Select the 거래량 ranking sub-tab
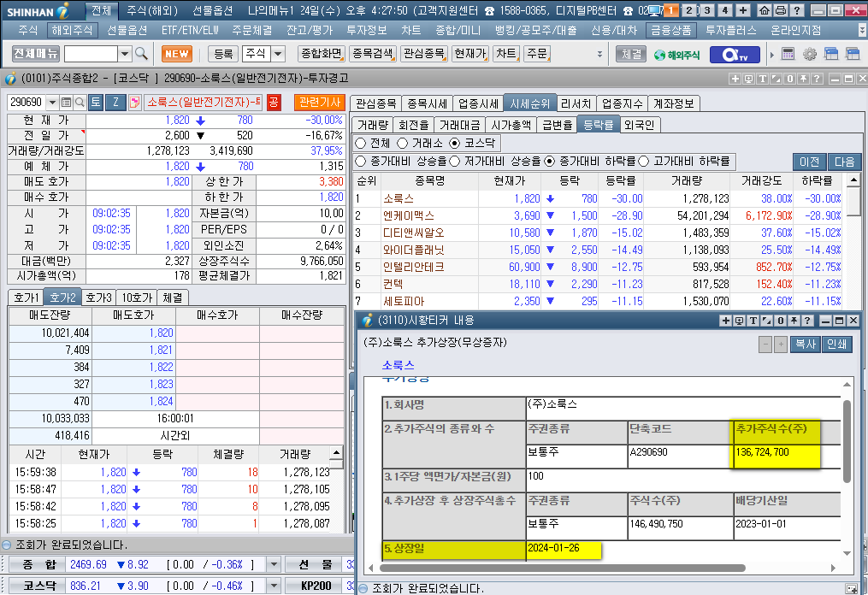 pos(373,125)
